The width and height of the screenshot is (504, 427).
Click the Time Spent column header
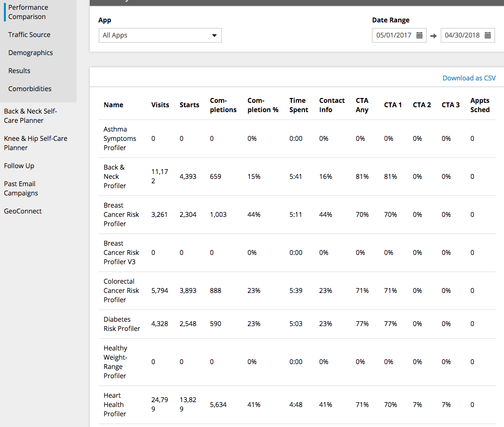tap(299, 105)
